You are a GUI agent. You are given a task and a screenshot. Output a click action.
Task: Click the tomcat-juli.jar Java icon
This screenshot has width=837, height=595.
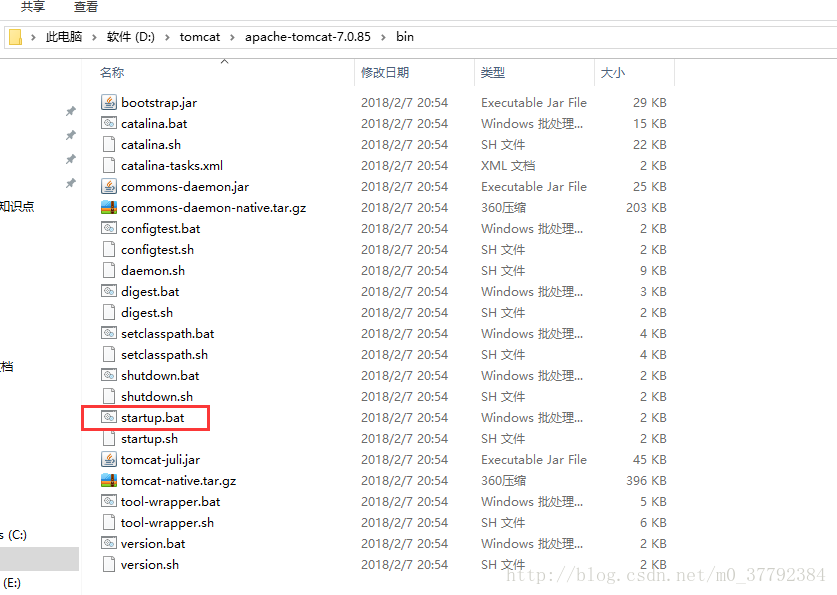pos(109,459)
